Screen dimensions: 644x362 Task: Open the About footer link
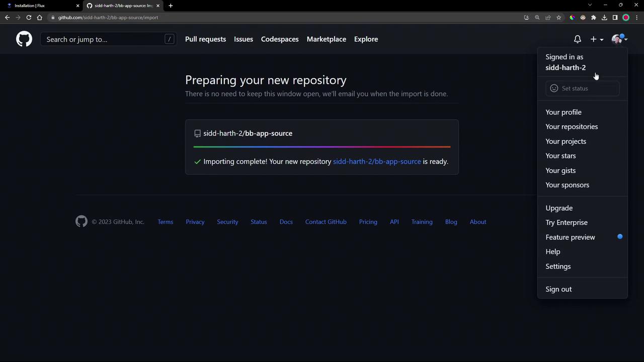coord(478,222)
